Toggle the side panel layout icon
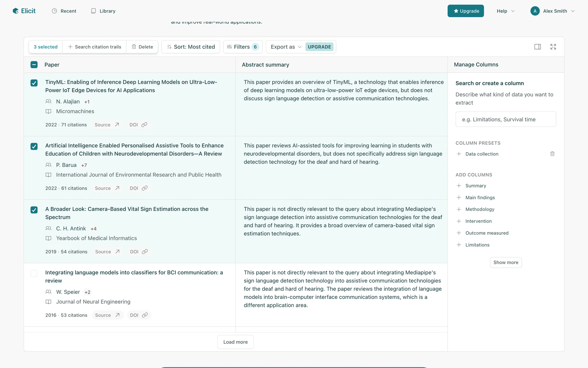The width and height of the screenshot is (588, 368). [x=537, y=47]
